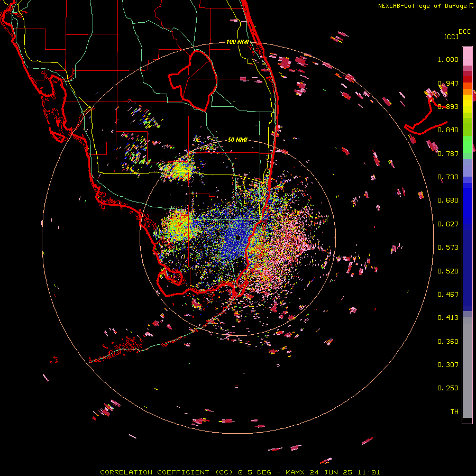Click the 0.840 scale value
This screenshot has width=476, height=476.
click(448, 130)
